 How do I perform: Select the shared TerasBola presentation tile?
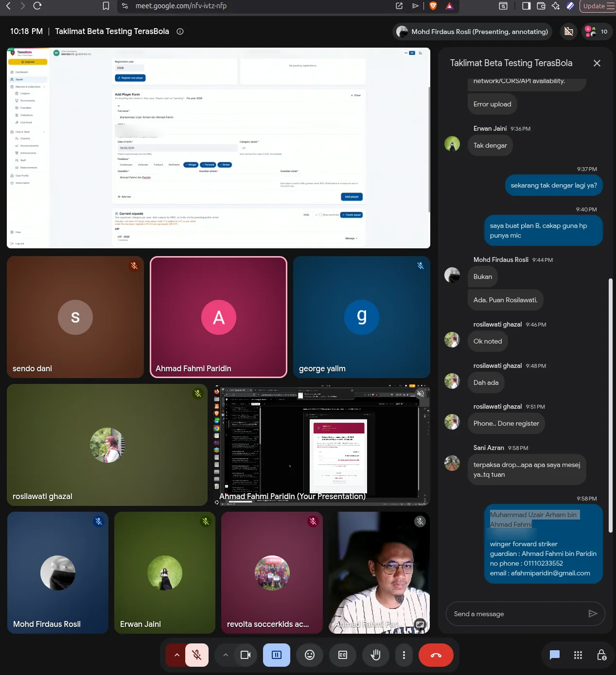[218, 148]
